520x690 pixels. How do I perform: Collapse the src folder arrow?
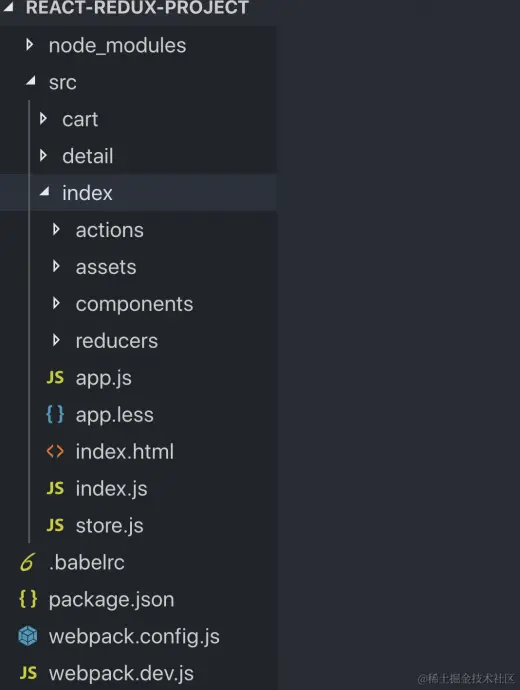(x=30, y=81)
